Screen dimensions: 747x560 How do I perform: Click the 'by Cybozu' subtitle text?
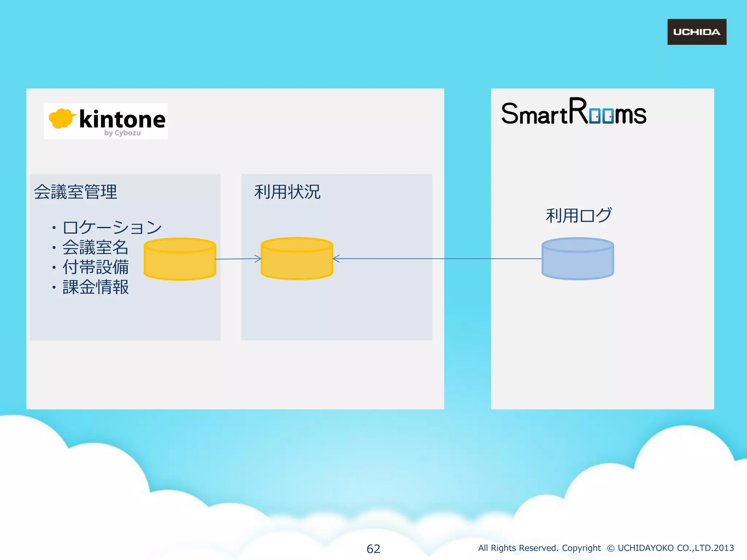(122, 133)
